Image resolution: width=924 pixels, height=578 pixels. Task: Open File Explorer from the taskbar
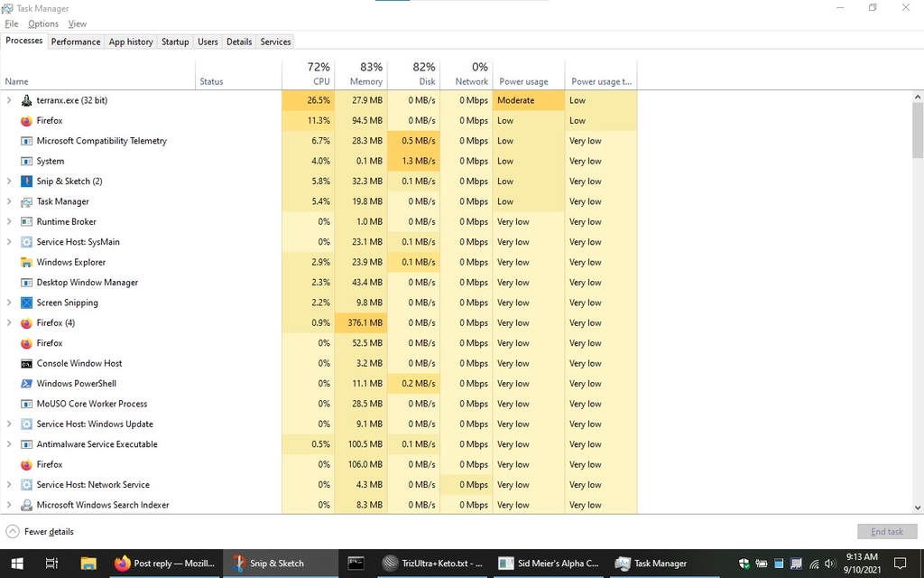88,564
